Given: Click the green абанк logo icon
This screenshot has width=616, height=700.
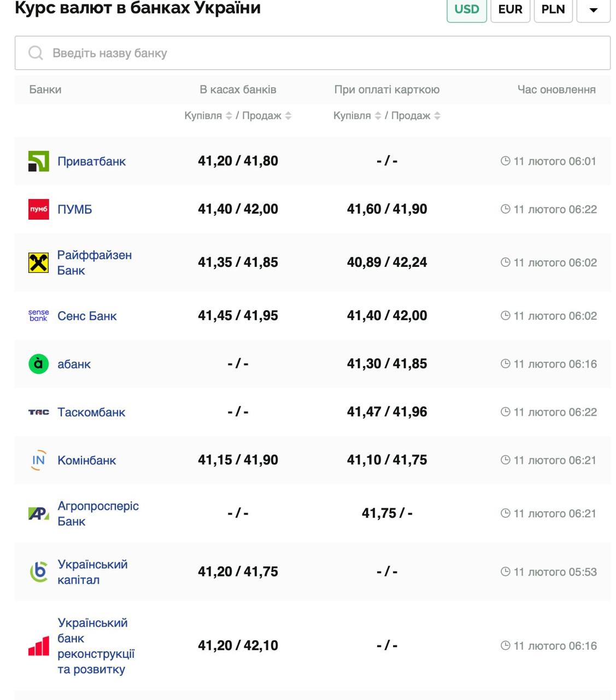Looking at the screenshot, I should (x=38, y=364).
